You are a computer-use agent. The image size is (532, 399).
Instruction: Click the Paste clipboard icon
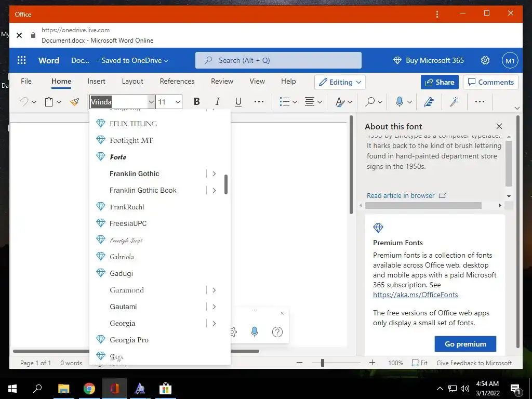click(x=49, y=102)
